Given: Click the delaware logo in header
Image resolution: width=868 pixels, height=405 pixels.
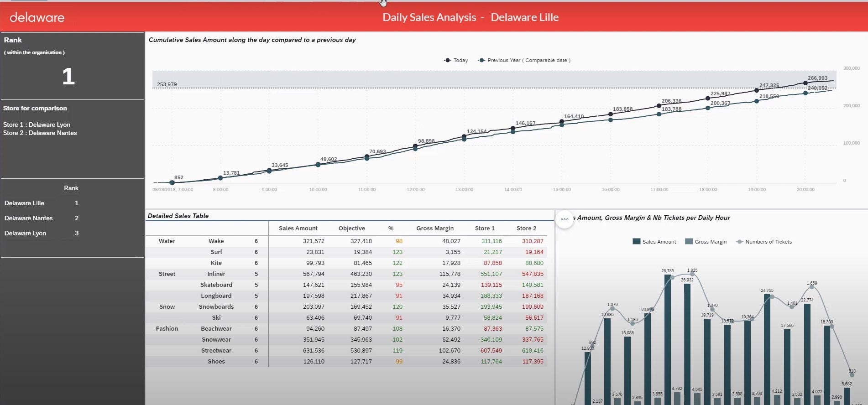Looking at the screenshot, I should [x=37, y=17].
